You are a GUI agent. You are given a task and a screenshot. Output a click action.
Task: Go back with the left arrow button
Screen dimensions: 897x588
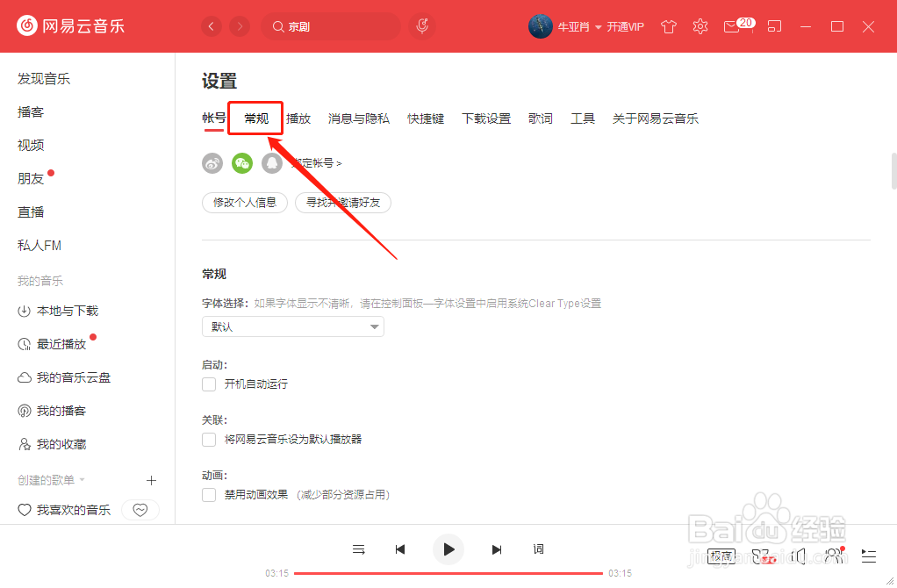(x=212, y=26)
